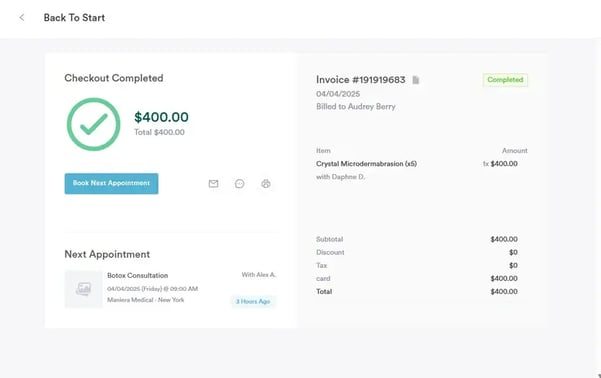
Task: Click the With Alex A. provider label
Action: [259, 274]
